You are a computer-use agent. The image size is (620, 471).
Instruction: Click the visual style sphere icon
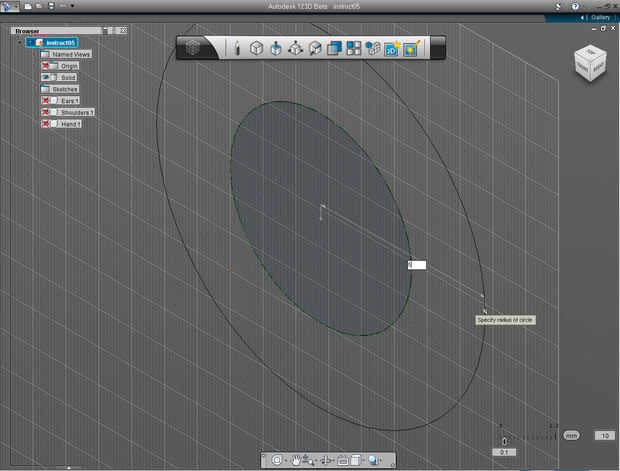372,460
